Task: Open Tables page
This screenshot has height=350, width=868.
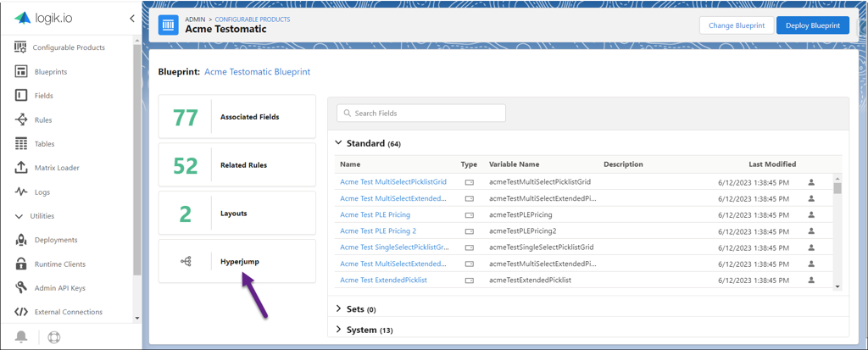Action: 44,144
